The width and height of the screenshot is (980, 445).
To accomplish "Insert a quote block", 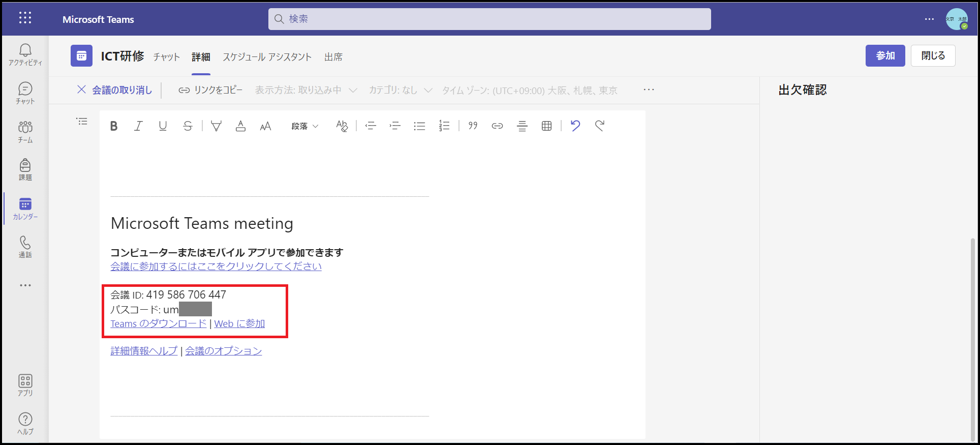I will click(x=473, y=126).
